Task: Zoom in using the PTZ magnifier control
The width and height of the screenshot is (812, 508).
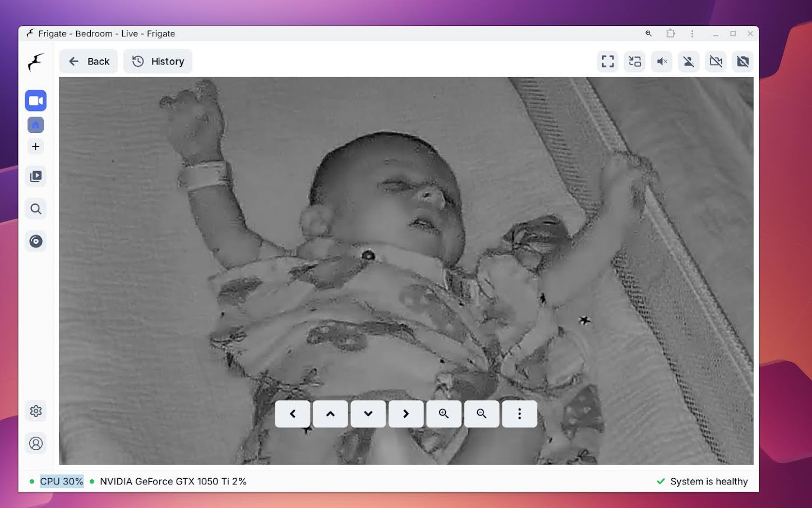Action: point(444,414)
